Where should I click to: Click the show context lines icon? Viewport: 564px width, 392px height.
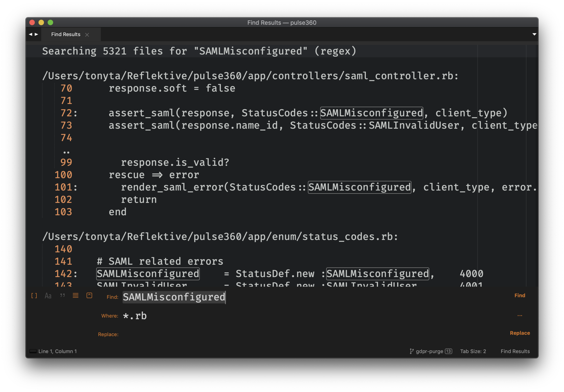click(76, 296)
